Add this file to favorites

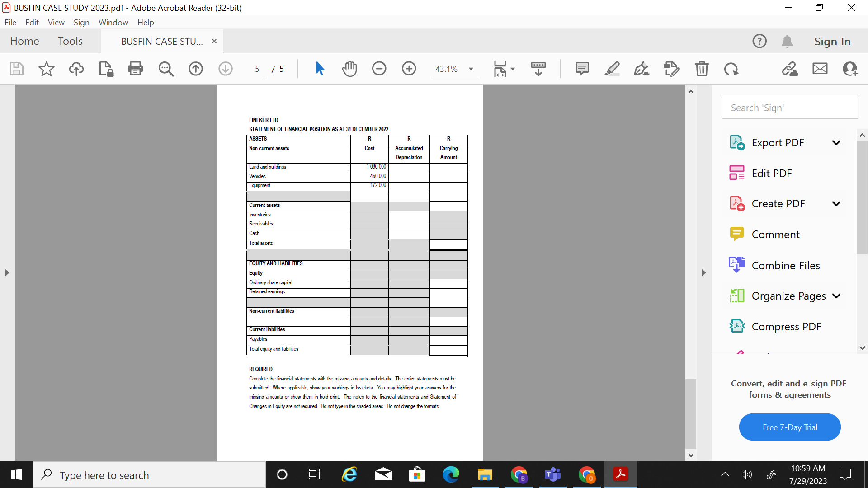click(x=46, y=69)
